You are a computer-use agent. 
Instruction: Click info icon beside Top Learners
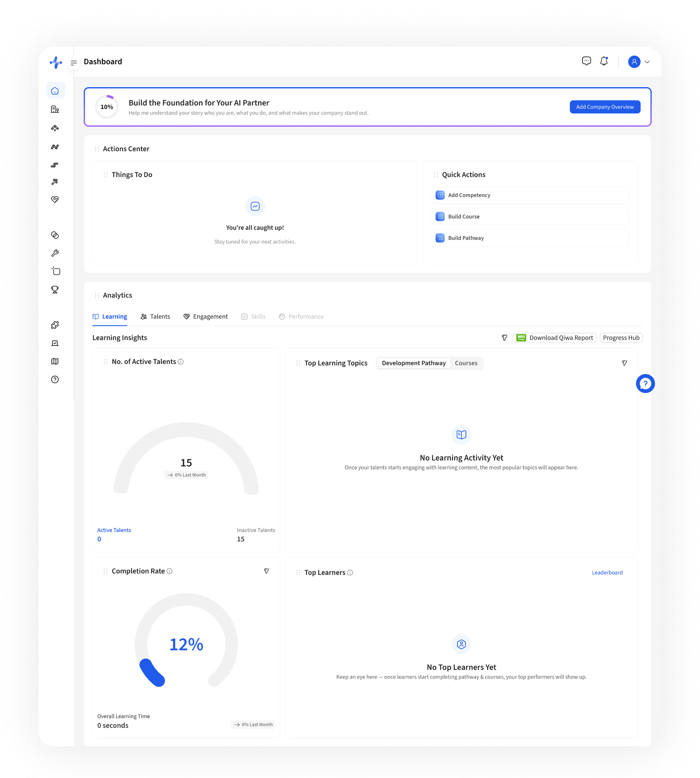[350, 573]
